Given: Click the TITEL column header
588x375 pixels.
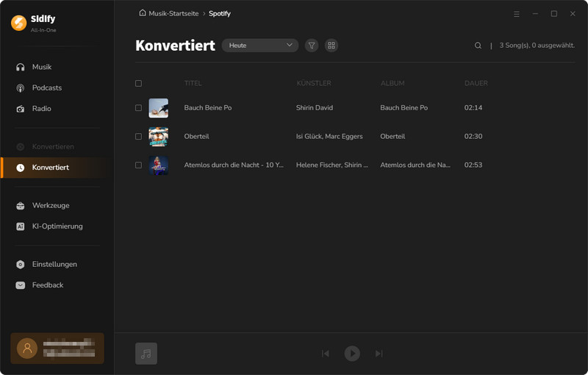Looking at the screenshot, I should tap(193, 83).
